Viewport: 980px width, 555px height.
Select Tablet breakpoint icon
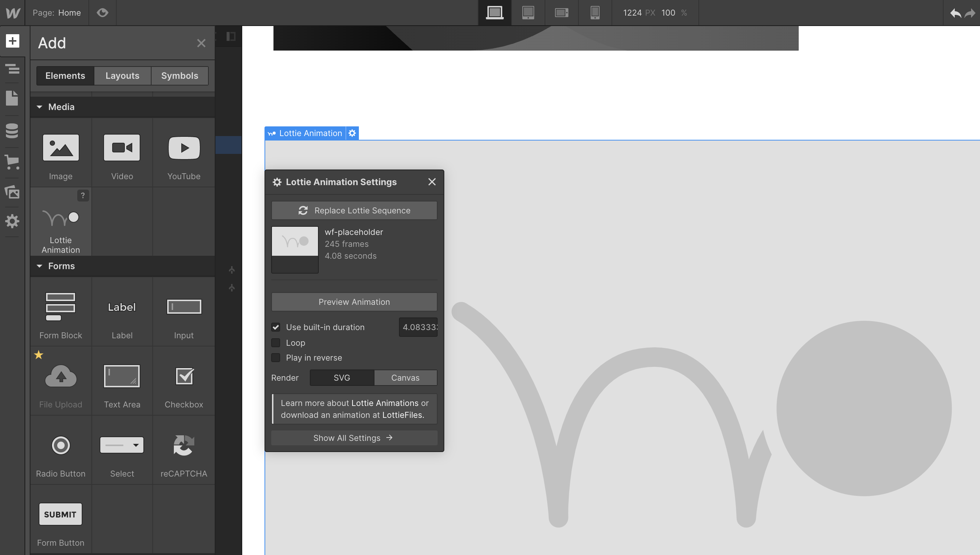point(528,13)
